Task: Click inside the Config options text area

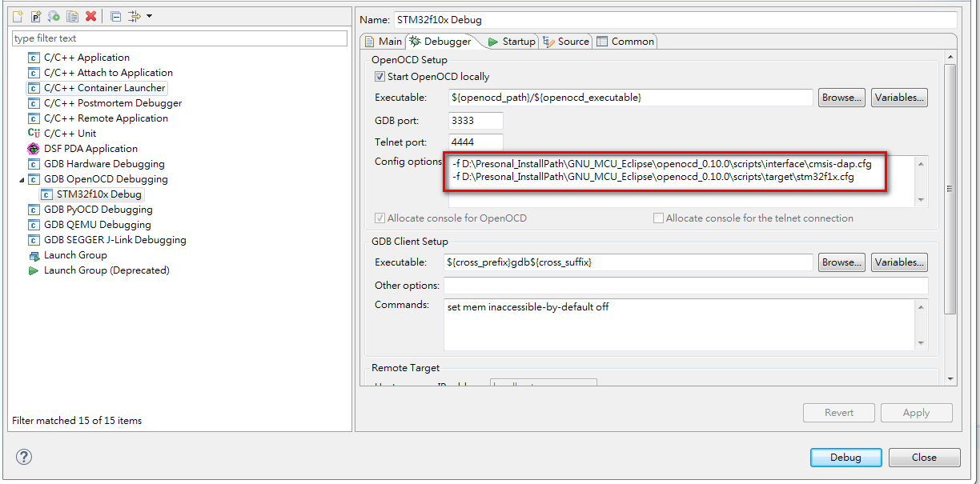Action: pyautogui.click(x=681, y=182)
